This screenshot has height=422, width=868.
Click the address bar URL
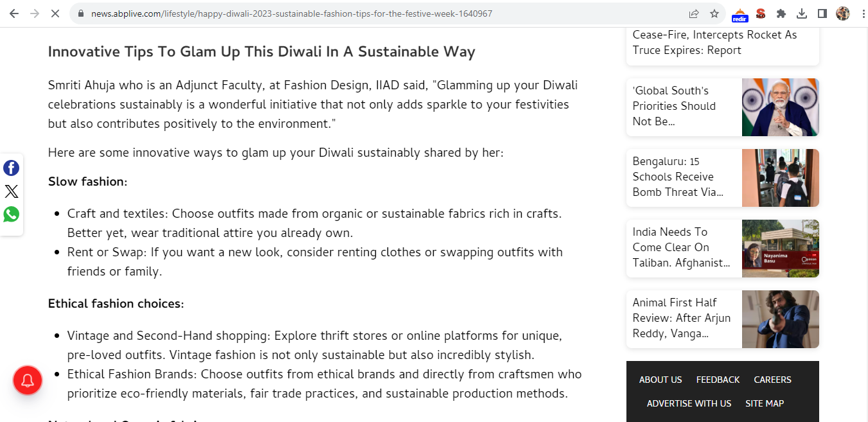click(292, 13)
